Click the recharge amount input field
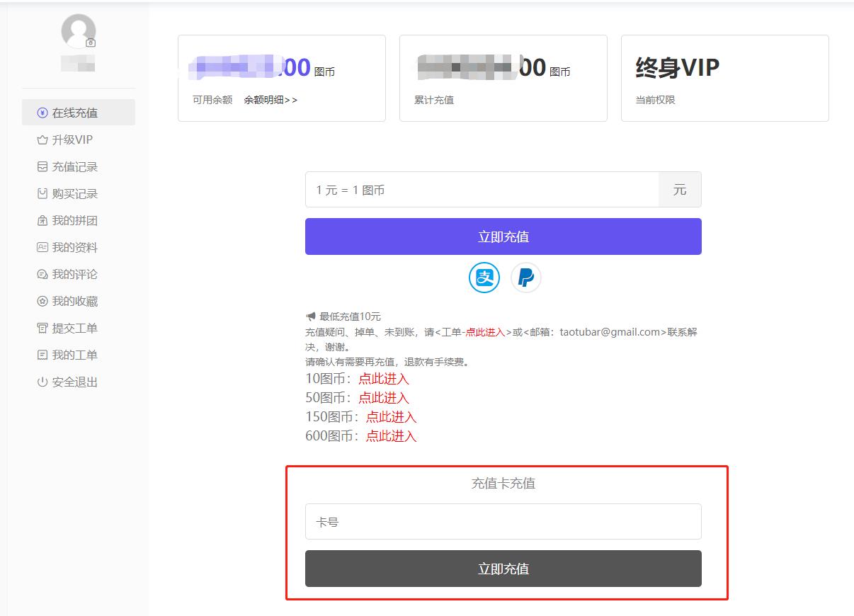The width and height of the screenshot is (854, 616). tap(482, 190)
